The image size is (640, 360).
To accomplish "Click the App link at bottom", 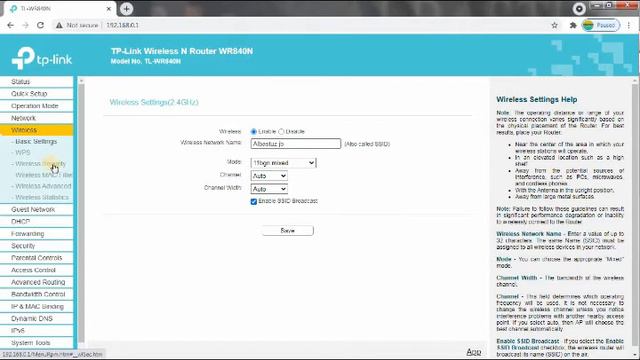I will pos(473,352).
